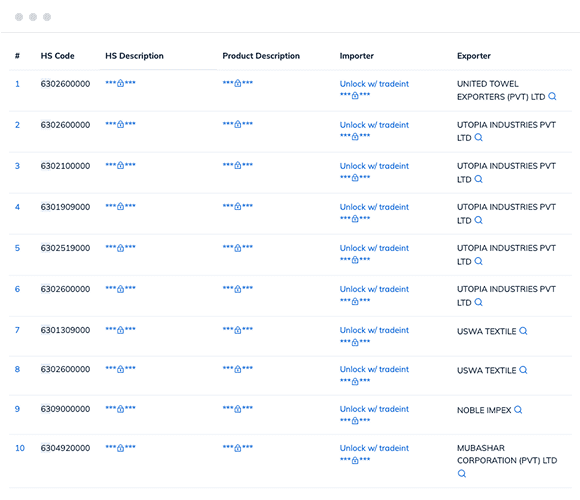Open row number 1 link
The width and height of the screenshot is (580, 500).
click(x=17, y=84)
